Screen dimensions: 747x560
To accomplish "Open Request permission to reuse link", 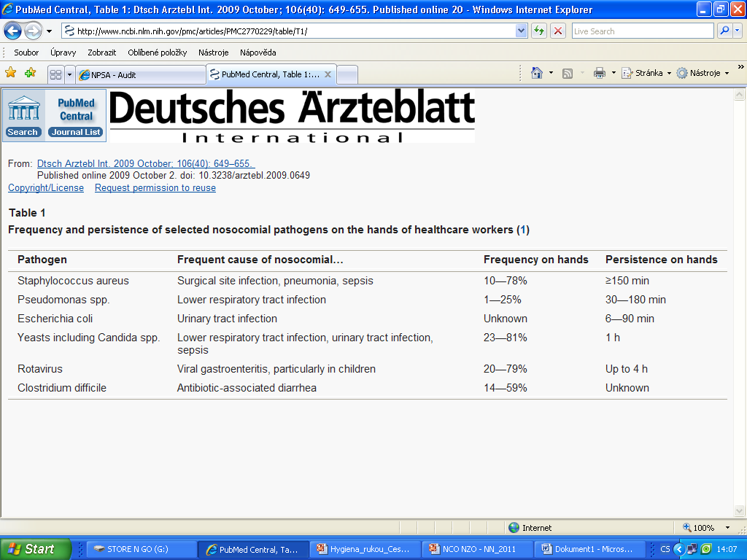I will pos(155,188).
